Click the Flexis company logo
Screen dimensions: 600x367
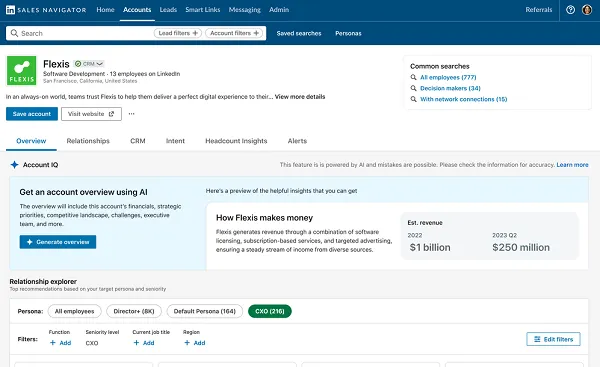[x=21, y=71]
